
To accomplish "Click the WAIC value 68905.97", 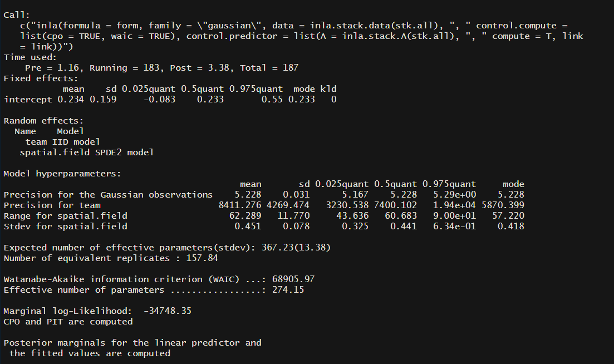I will pos(293,279).
